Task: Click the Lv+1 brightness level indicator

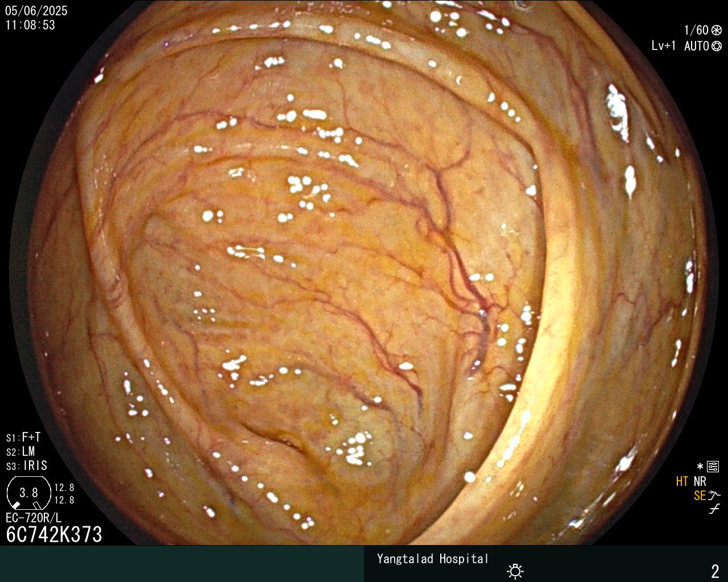Action: coord(664,46)
